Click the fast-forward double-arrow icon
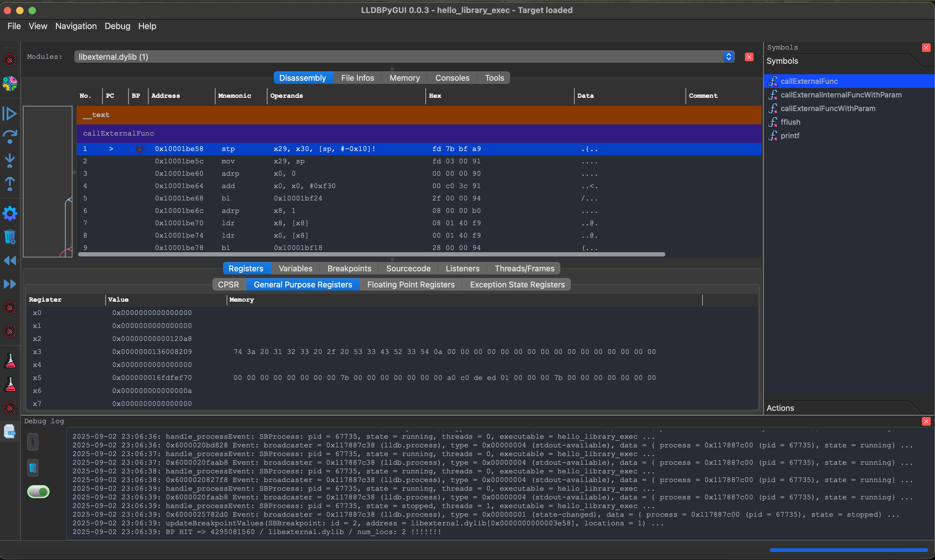The height and width of the screenshot is (560, 935). 10,284
